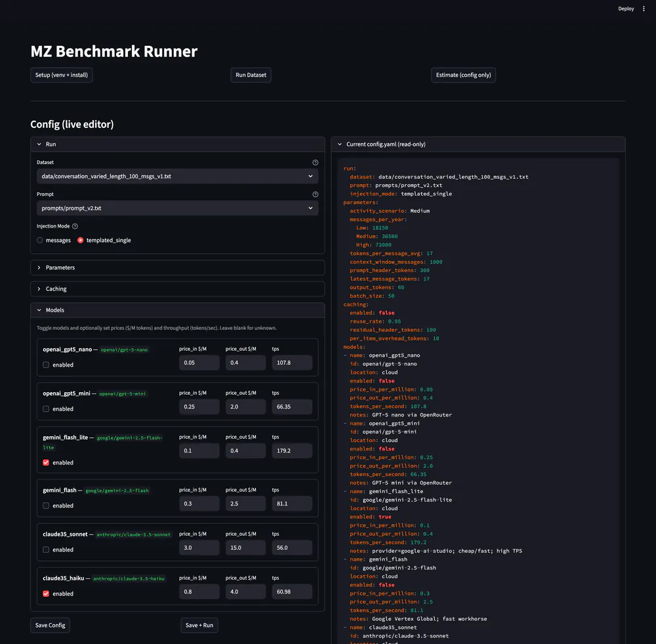Open the Prompt selection dropdown
Image resolution: width=656 pixels, height=644 pixels.
[176, 208]
